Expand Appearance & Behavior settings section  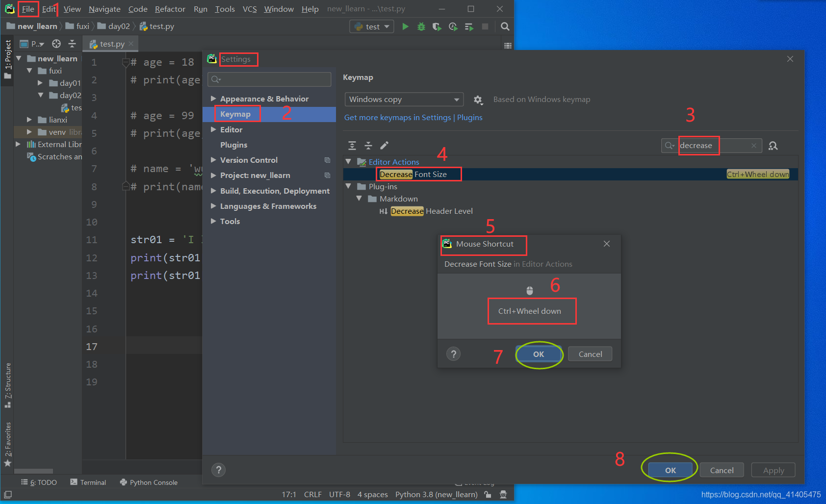click(213, 99)
